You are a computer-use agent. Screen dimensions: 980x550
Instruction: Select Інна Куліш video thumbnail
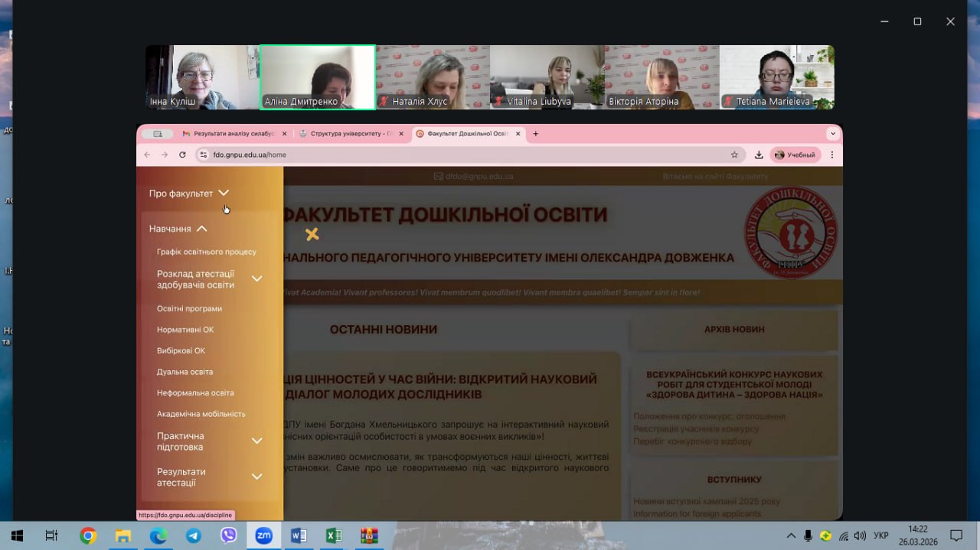click(202, 77)
